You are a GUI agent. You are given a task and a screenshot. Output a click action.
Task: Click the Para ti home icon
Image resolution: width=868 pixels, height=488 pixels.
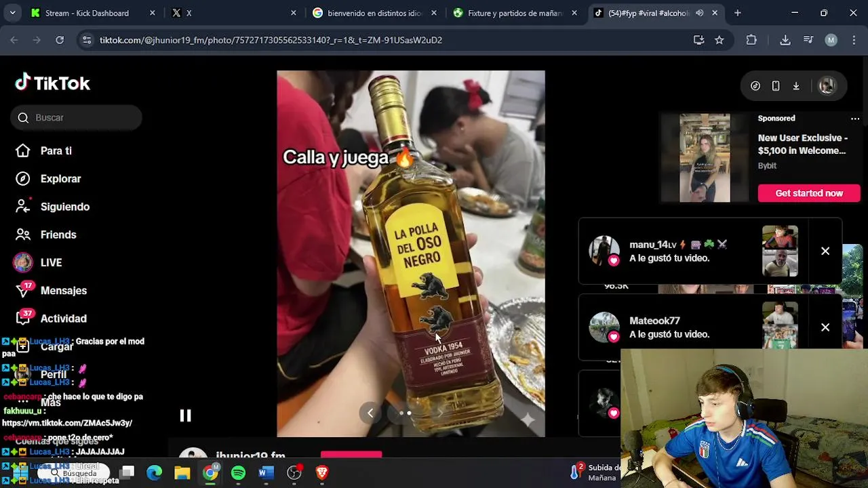click(x=23, y=150)
